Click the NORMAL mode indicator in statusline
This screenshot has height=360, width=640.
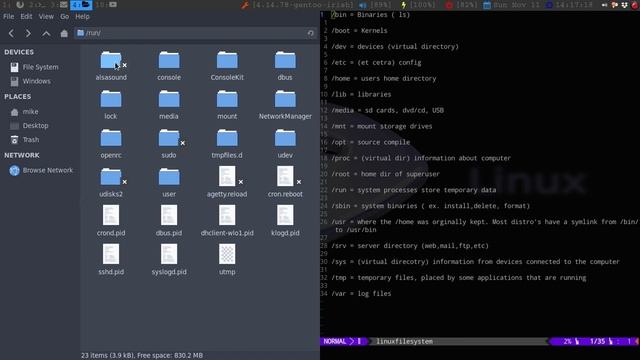click(334, 342)
